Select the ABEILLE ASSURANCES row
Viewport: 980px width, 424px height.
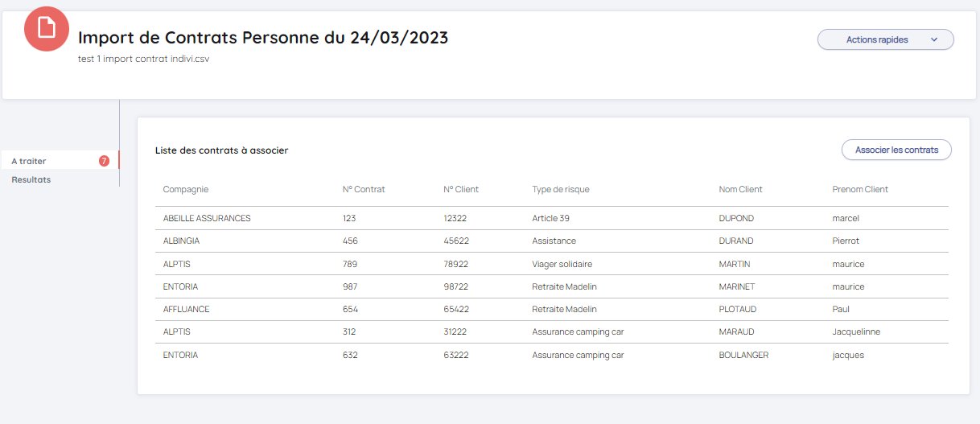207,218
